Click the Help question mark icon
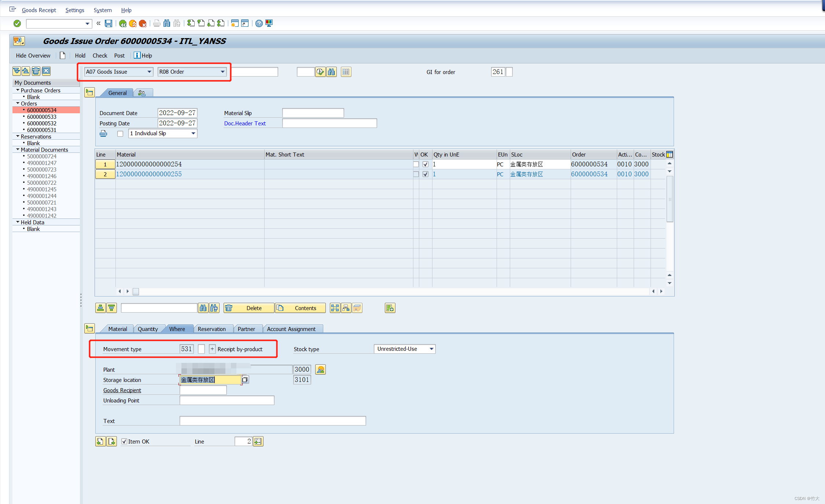Viewport: 825px width, 504px height. pyautogui.click(x=259, y=23)
